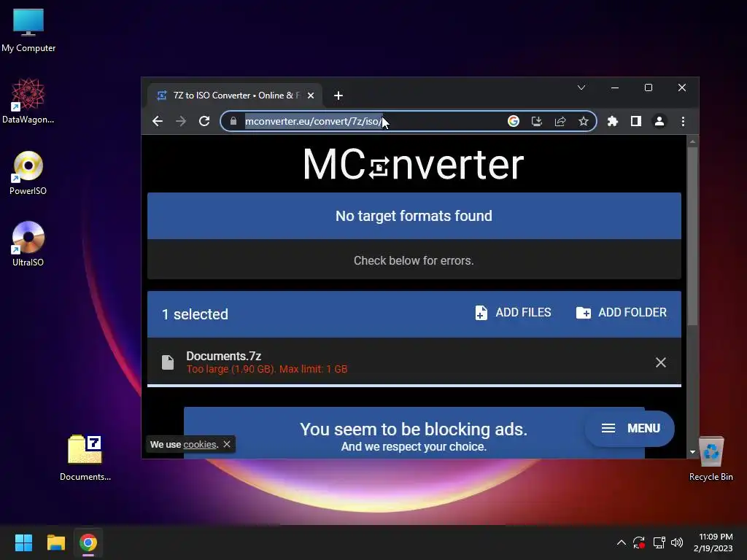Click Chrome taskbar icon
This screenshot has width=747, height=560.
pyautogui.click(x=88, y=542)
